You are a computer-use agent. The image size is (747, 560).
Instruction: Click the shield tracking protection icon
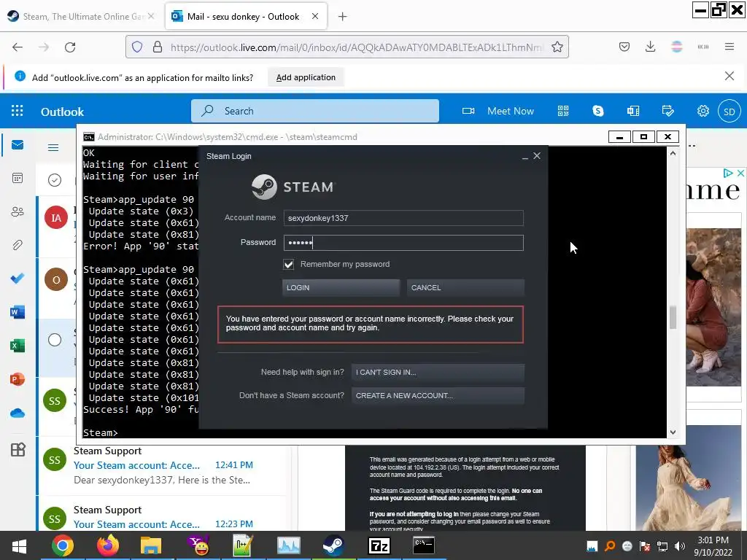[137, 47]
